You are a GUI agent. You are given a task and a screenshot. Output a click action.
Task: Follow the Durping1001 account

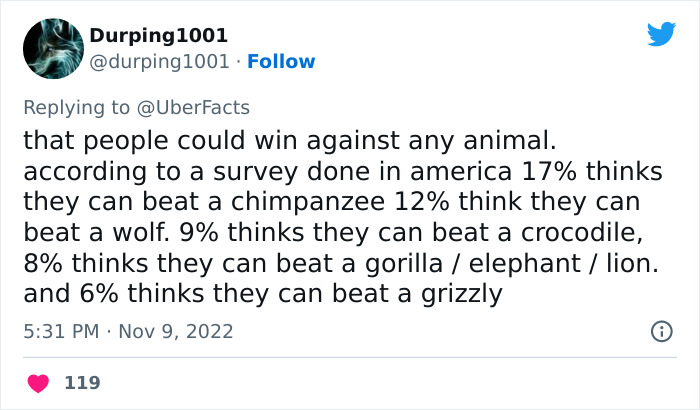coord(281,61)
